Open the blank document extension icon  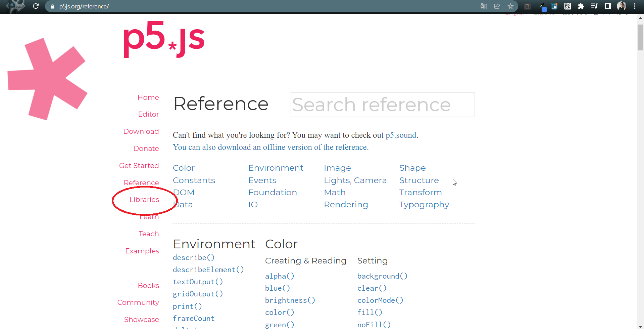527,6
